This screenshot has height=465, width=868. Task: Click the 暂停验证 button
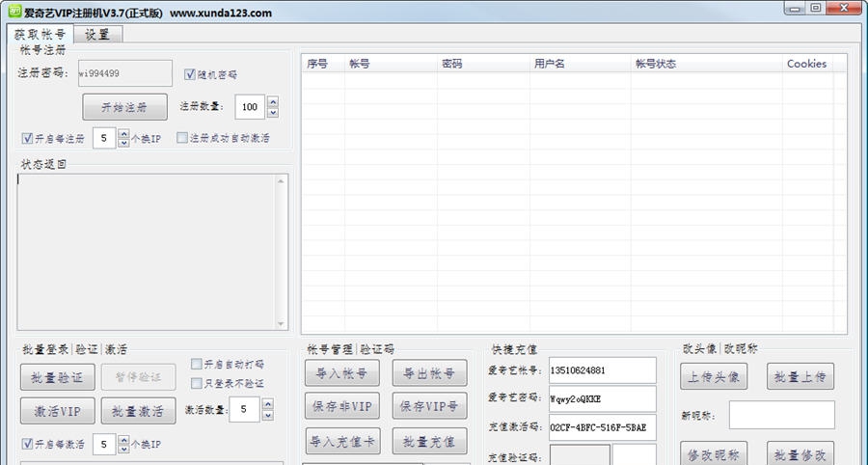click(x=138, y=377)
